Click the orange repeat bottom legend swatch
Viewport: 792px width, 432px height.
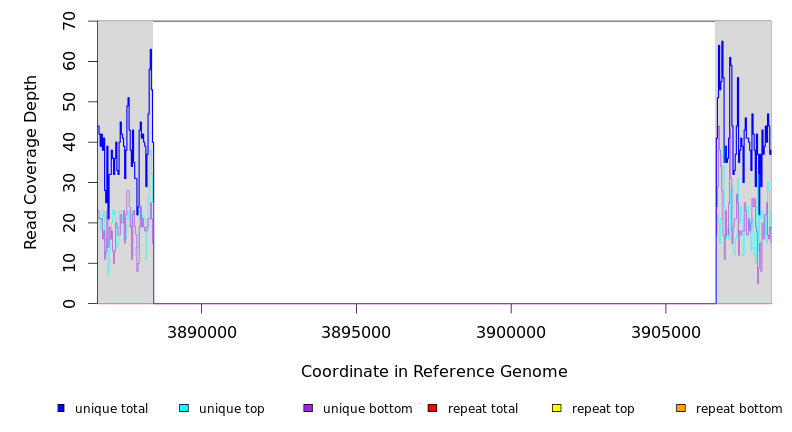(x=681, y=408)
